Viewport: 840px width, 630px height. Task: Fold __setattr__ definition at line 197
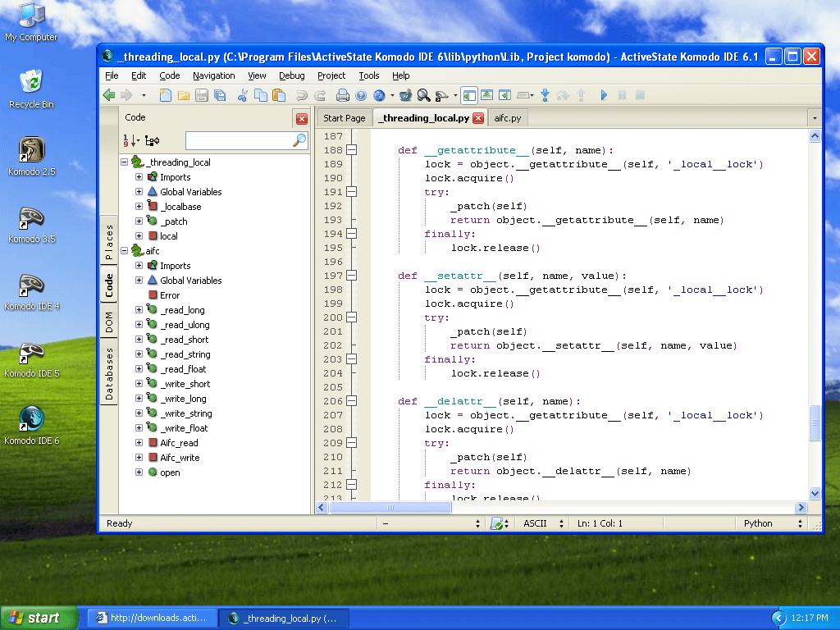pyautogui.click(x=351, y=276)
